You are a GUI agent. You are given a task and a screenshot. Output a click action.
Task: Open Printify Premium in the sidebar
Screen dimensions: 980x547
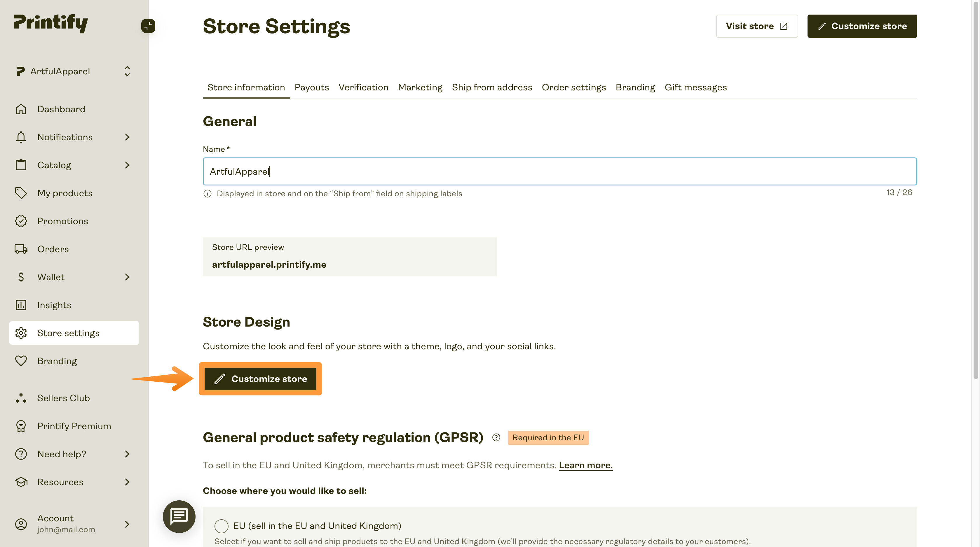coord(74,426)
